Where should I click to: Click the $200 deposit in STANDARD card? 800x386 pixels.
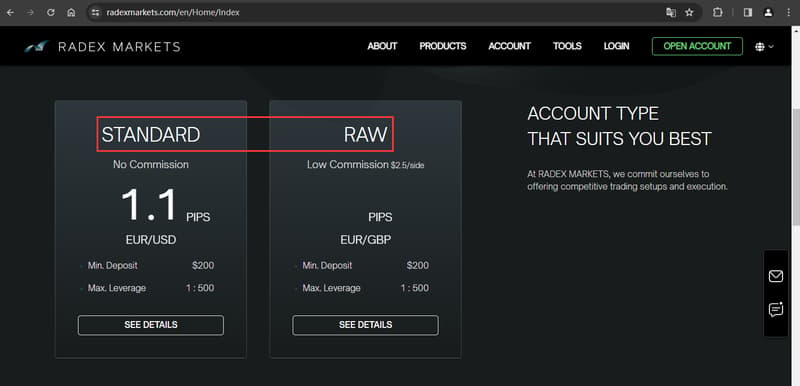click(x=203, y=266)
